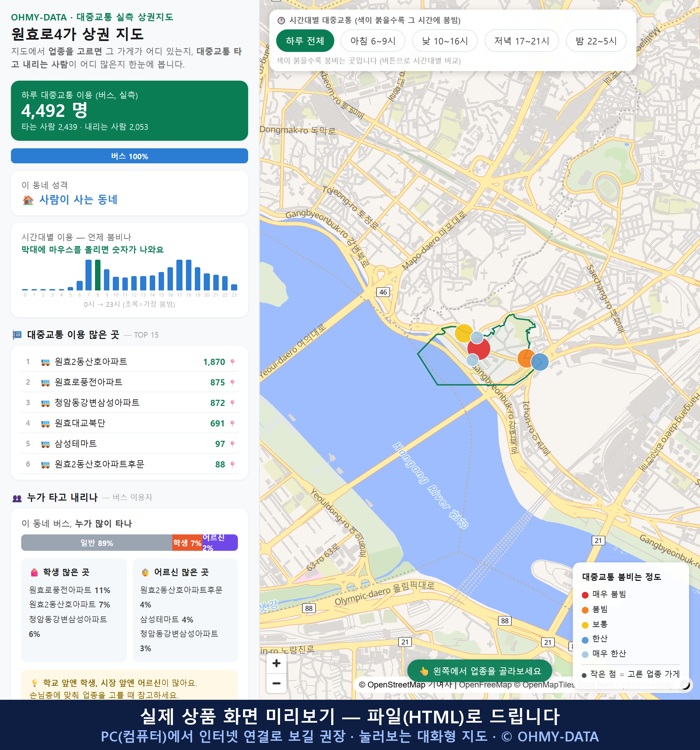The image size is (700, 750).
Task: Click ridership value 872
Action: tap(217, 403)
